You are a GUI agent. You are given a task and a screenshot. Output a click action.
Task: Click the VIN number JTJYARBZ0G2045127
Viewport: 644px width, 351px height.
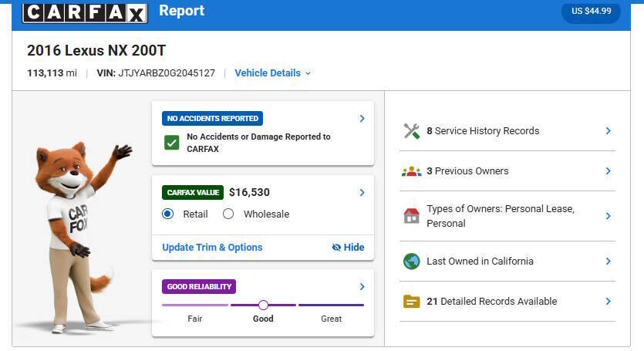167,73
